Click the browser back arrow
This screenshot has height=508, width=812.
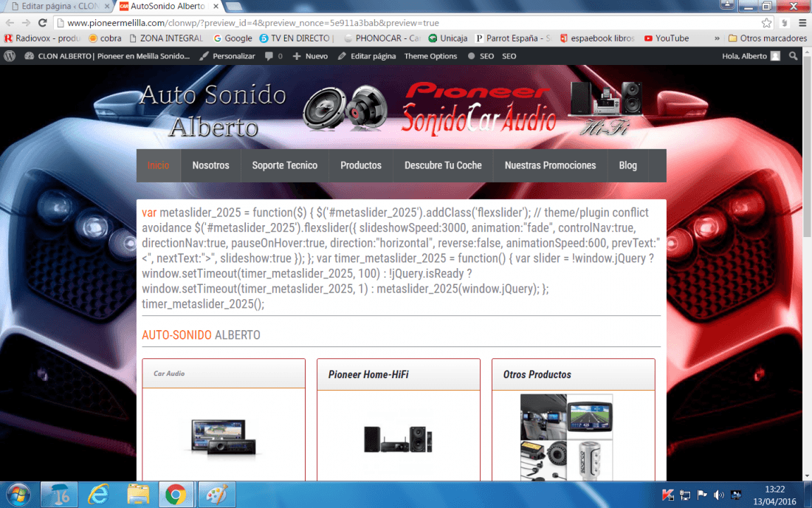tap(10, 23)
